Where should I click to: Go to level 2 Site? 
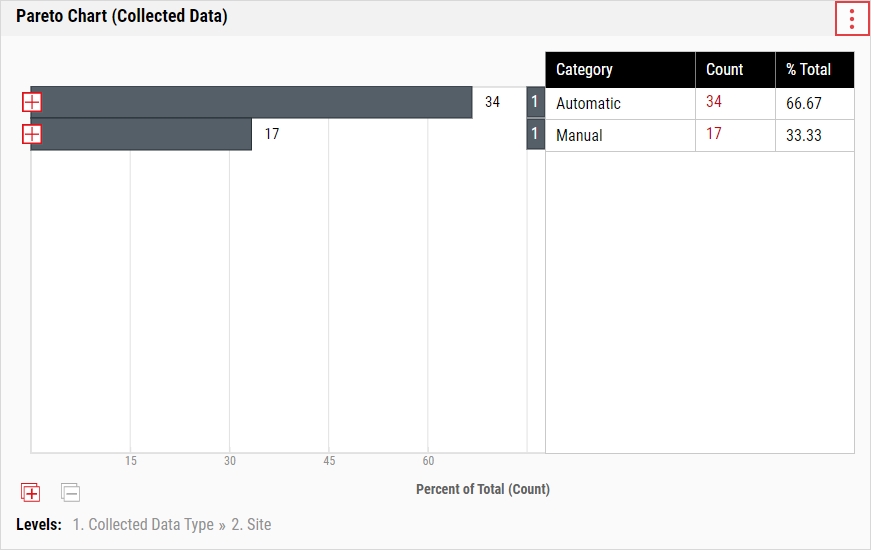[252, 524]
